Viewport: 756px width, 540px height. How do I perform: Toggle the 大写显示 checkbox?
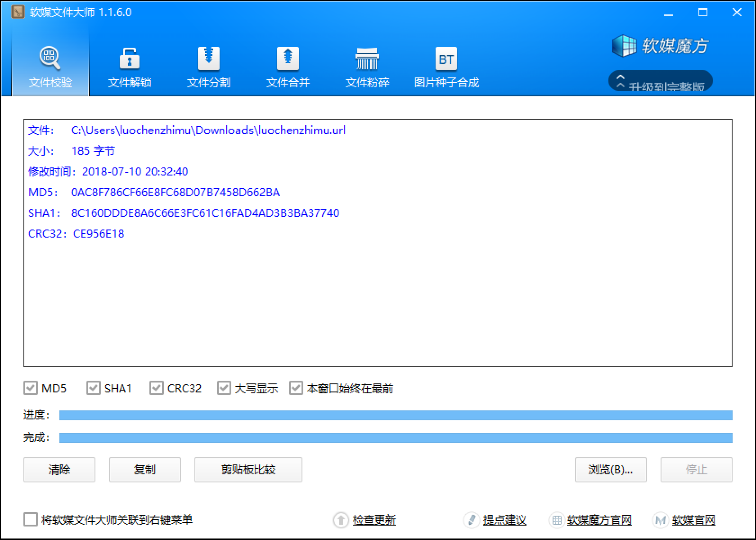click(x=224, y=388)
